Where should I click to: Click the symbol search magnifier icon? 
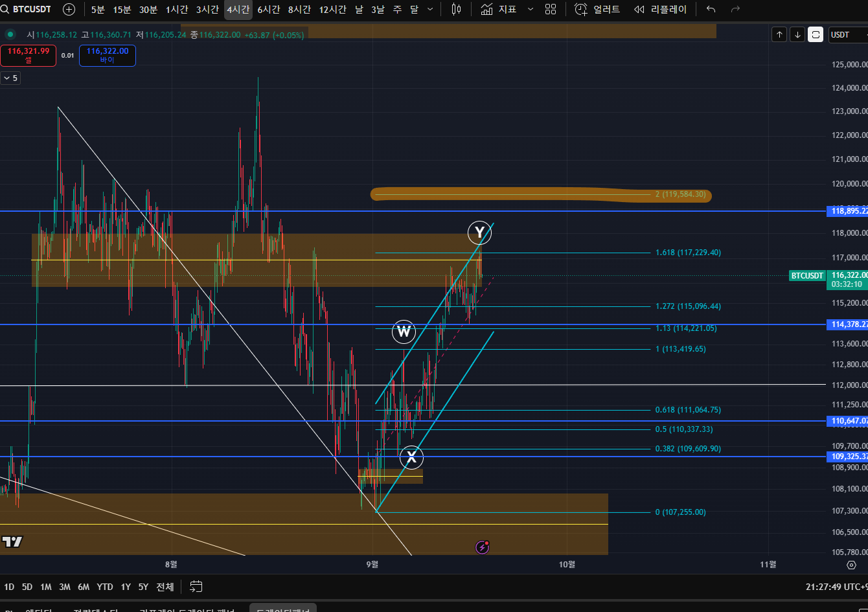pyautogui.click(x=5, y=9)
